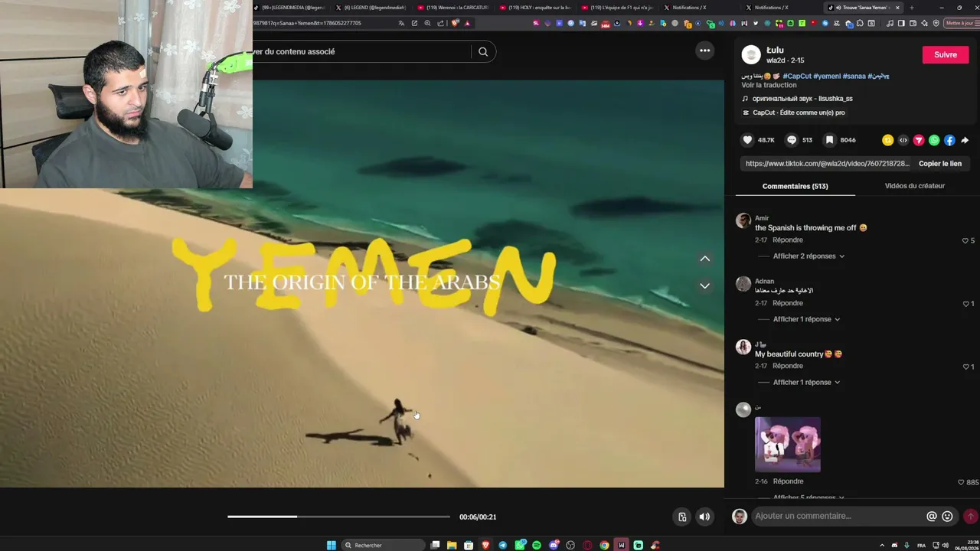Like Adnan's comment with the heart icon
This screenshot has width=980, height=551.
965,304
